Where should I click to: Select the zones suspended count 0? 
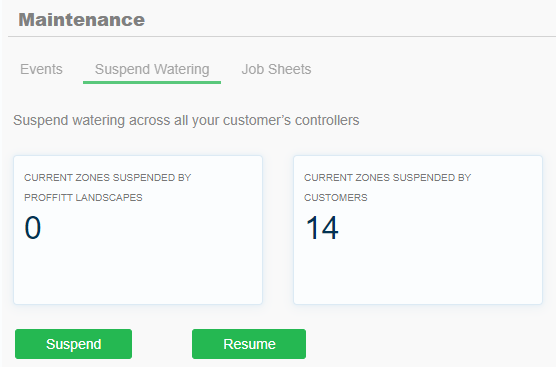click(x=33, y=228)
